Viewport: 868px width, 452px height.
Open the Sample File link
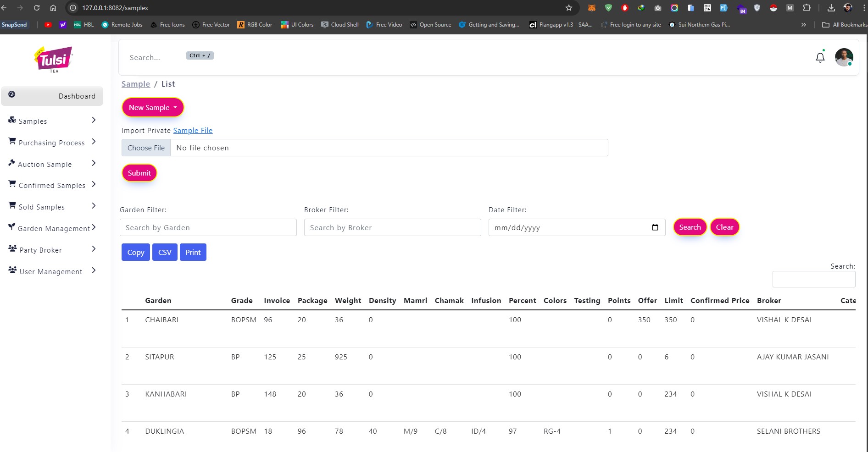point(193,131)
